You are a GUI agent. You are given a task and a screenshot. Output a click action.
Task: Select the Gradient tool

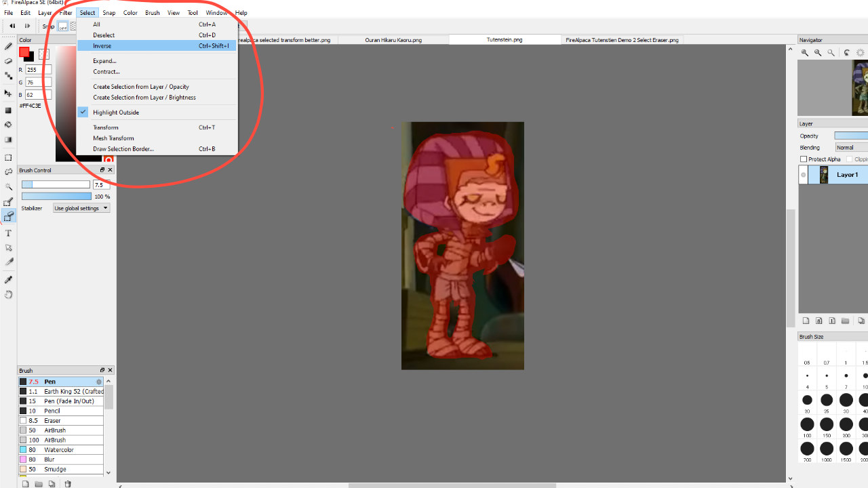point(8,140)
